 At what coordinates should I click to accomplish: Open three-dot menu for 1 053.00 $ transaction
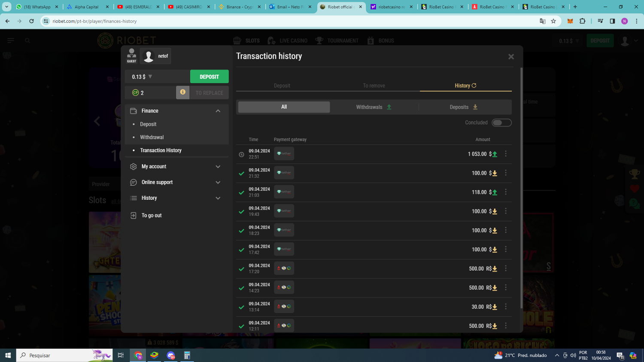[x=506, y=154]
